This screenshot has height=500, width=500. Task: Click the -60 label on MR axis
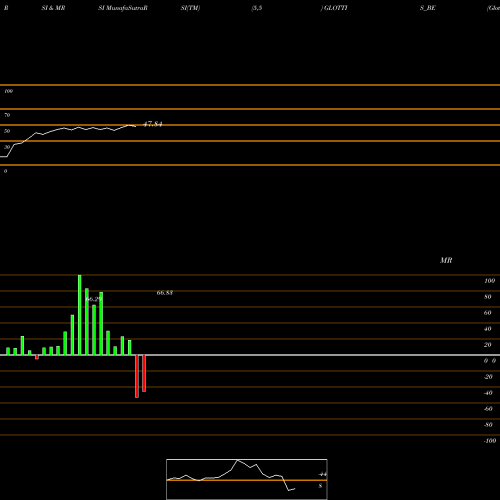point(488,409)
